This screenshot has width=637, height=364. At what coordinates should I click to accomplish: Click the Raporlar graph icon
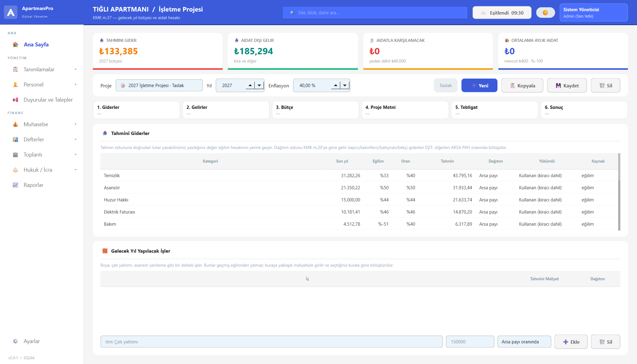pos(15,185)
